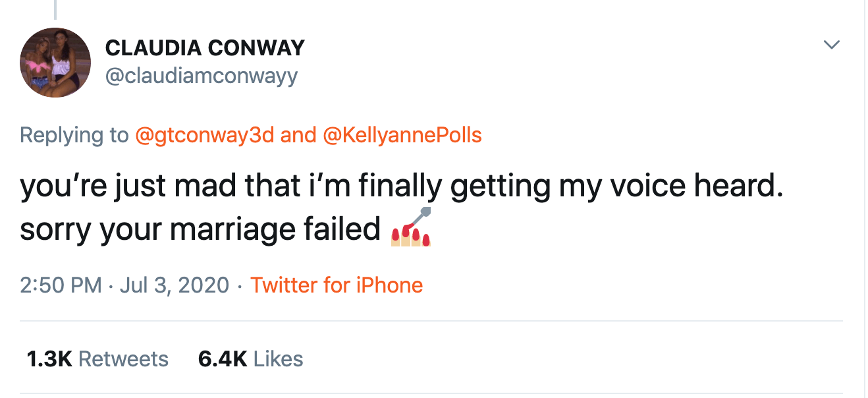Open the CLAUDIA CONWAY display name

205,48
